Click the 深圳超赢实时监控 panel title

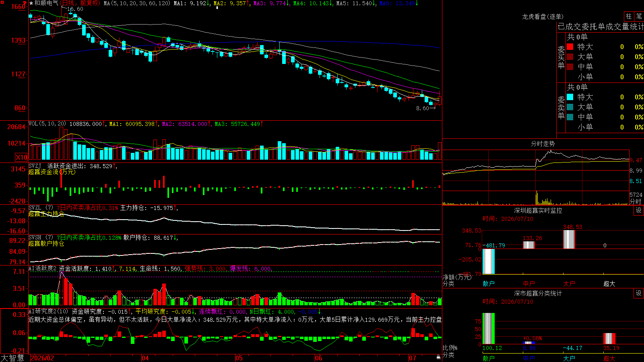(538, 210)
